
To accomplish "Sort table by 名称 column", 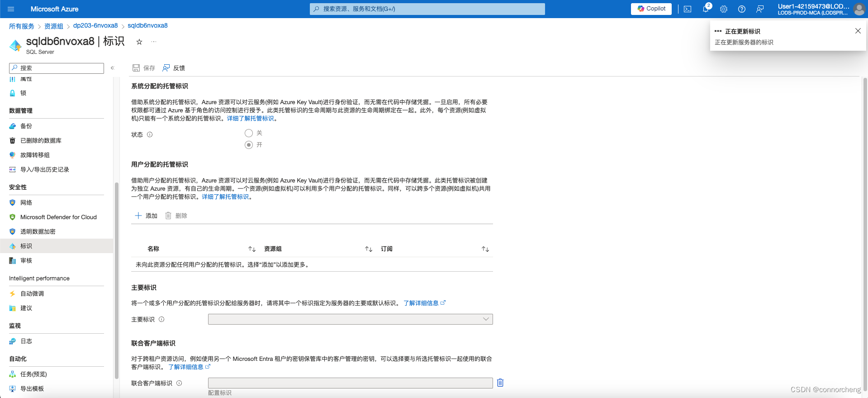I will pos(252,249).
